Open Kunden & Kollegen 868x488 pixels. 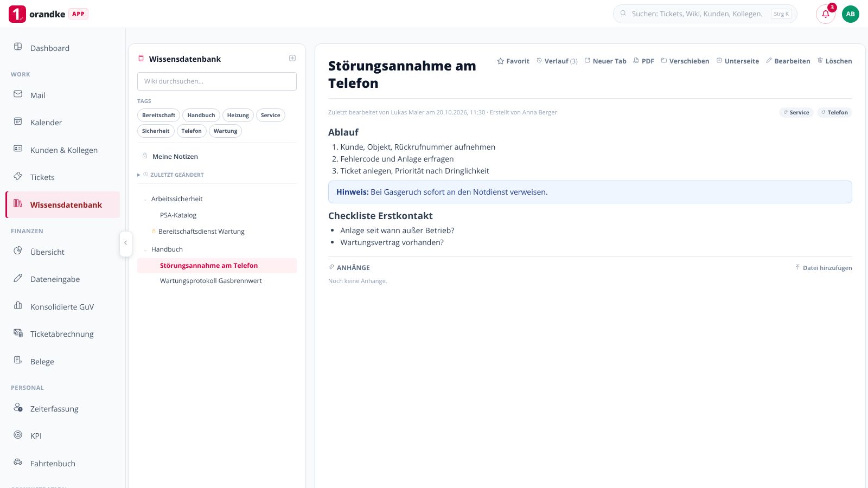62,150
